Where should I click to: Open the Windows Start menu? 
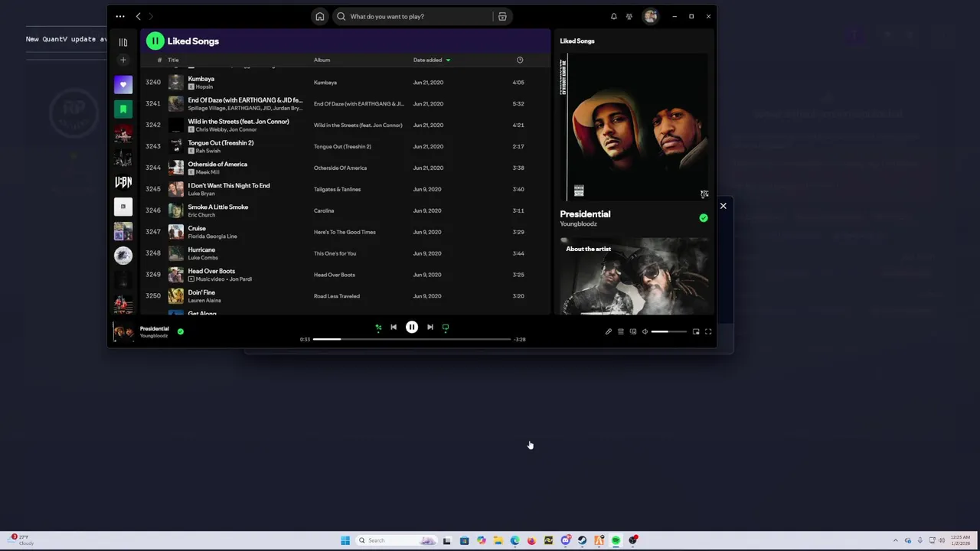click(345, 540)
